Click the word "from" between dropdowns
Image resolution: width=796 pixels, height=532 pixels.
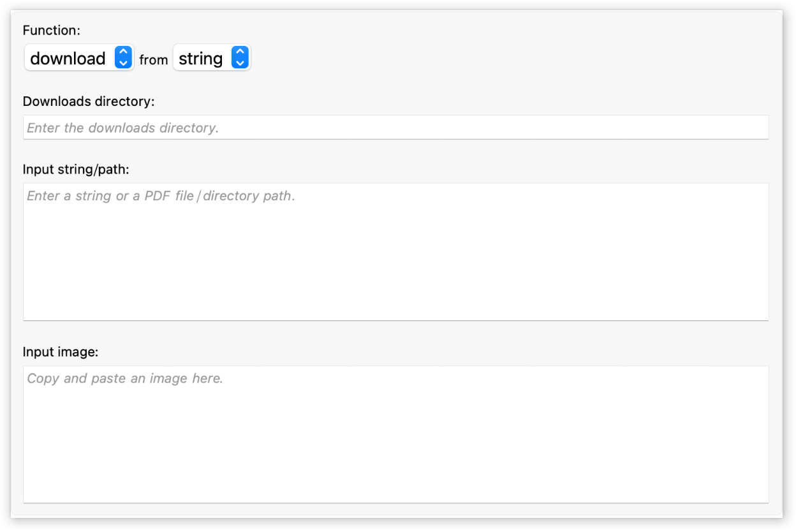pos(154,60)
